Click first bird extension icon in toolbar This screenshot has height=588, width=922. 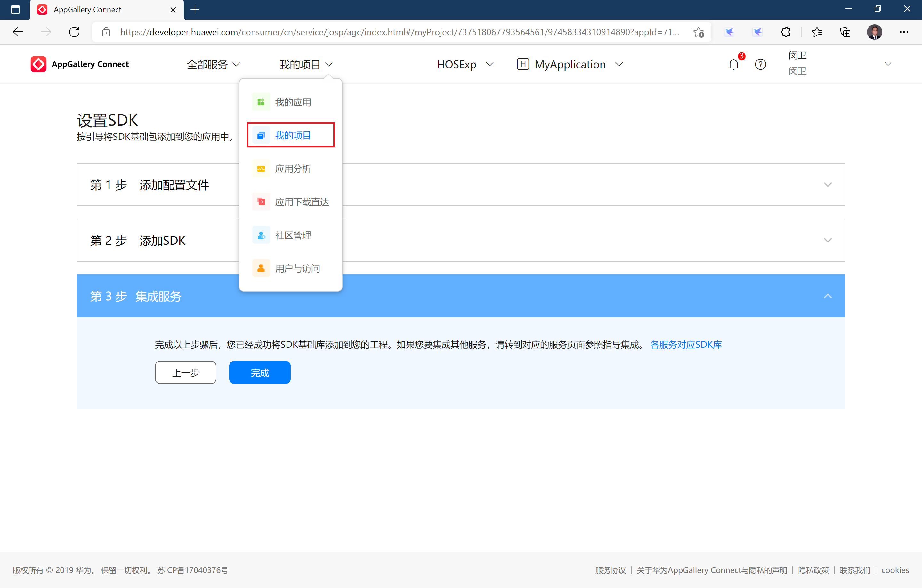pos(729,32)
